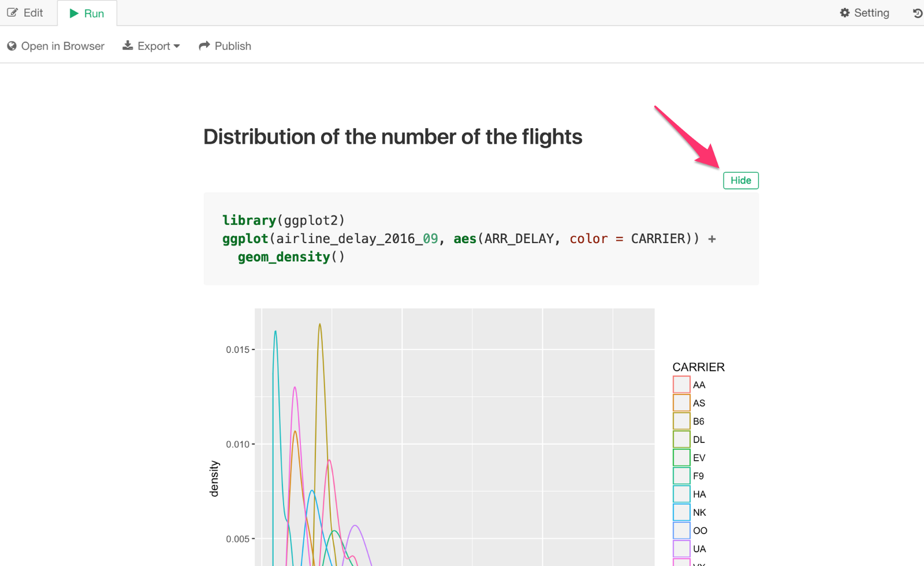This screenshot has height=566, width=924.
Task: Click the AA carrier legend swatch
Action: 681,385
